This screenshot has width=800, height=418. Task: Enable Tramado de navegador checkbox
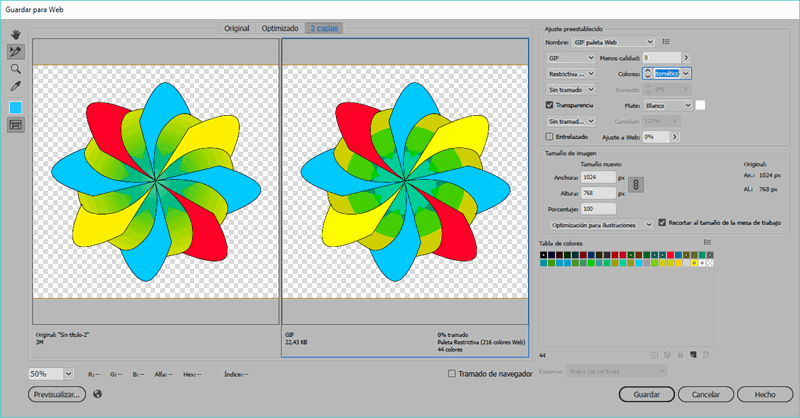click(453, 373)
